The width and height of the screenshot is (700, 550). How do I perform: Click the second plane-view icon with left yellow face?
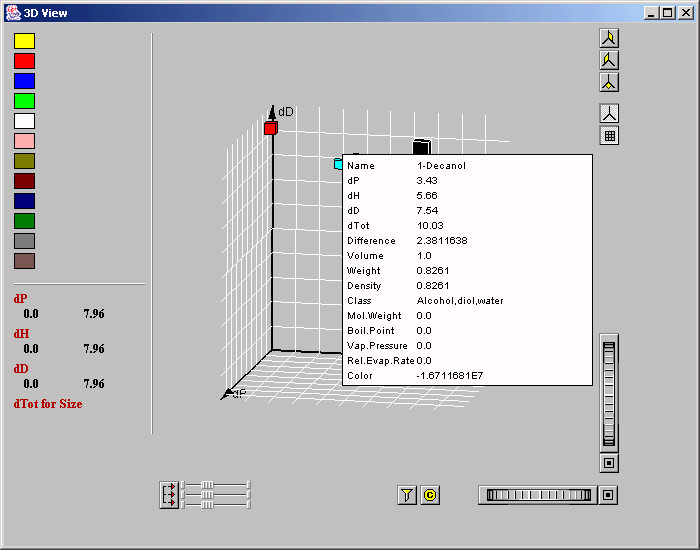[x=609, y=60]
